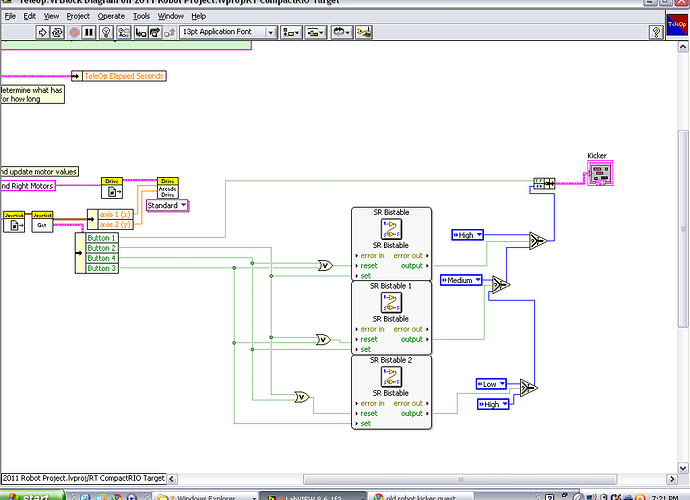Open the Distribute Objects dropdown
The image size is (690, 500).
315,32
